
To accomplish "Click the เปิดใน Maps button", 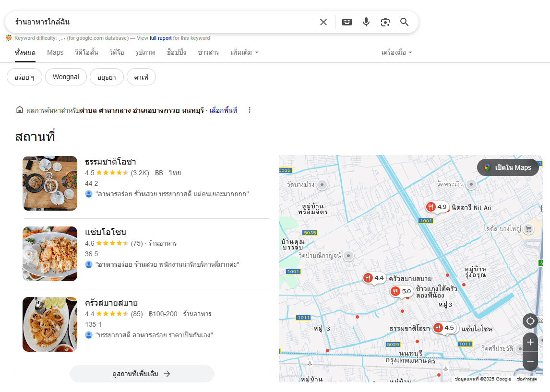I will tap(508, 167).
